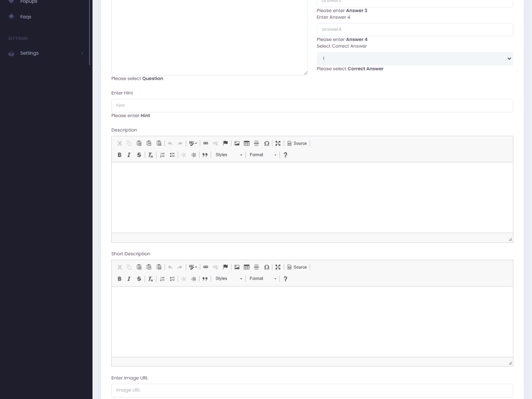Click Remove Format icon in Description editor
This screenshot has height=399, width=532.
click(150, 155)
